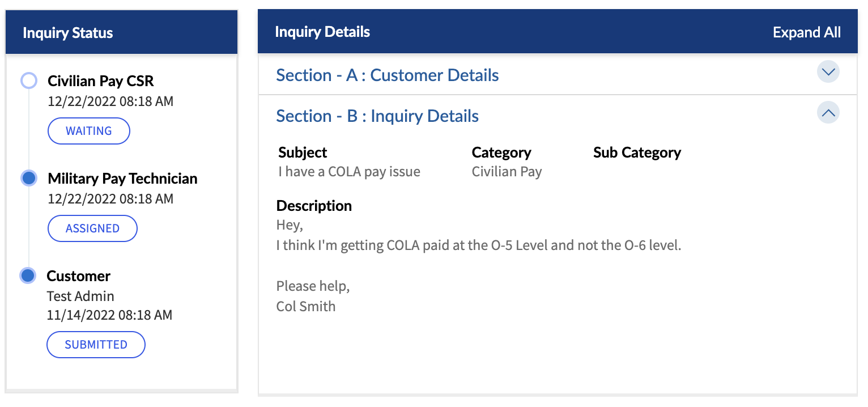Click the subject text about COLA pay issue
Viewport: 868px width, 407px height.
click(349, 172)
